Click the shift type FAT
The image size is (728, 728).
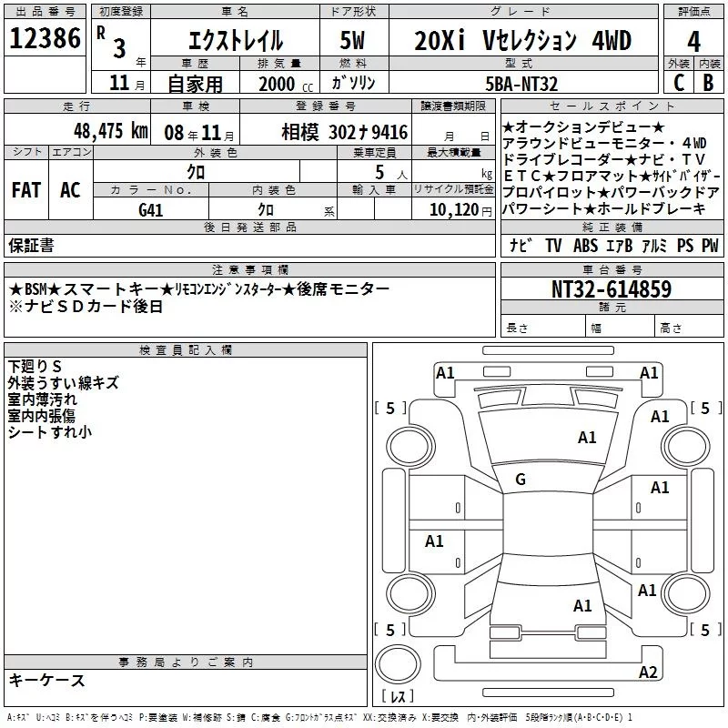point(26,190)
